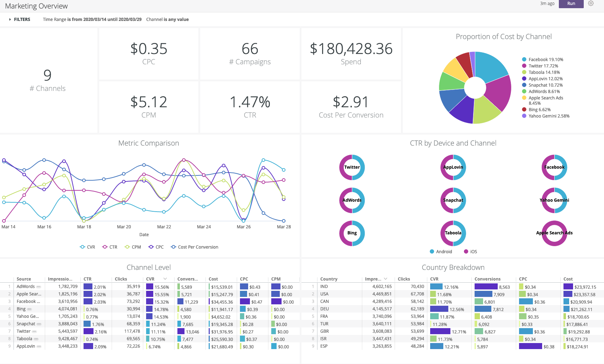Sort Country Breakdown by Impressions arrow
This screenshot has width=604, height=364.
pyautogui.click(x=386, y=279)
